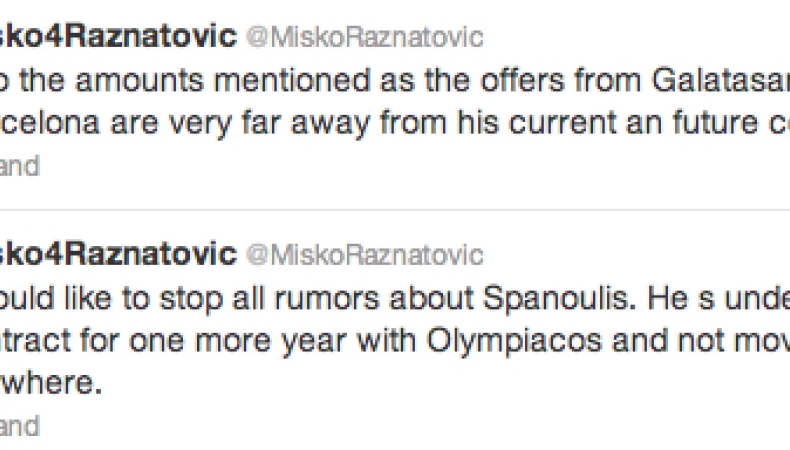Click the word 'Galatasar' in the first tweet
This screenshot has height=450, width=790.
[720, 81]
